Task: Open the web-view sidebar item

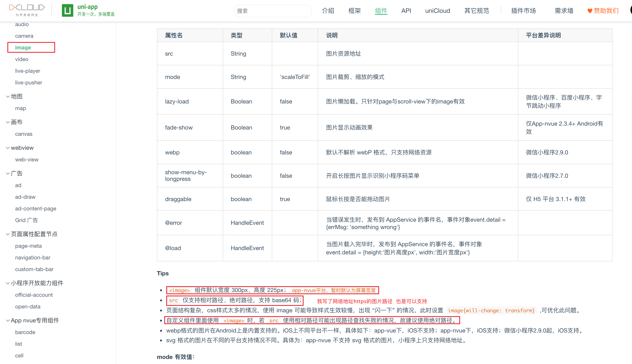Action: 26,159
